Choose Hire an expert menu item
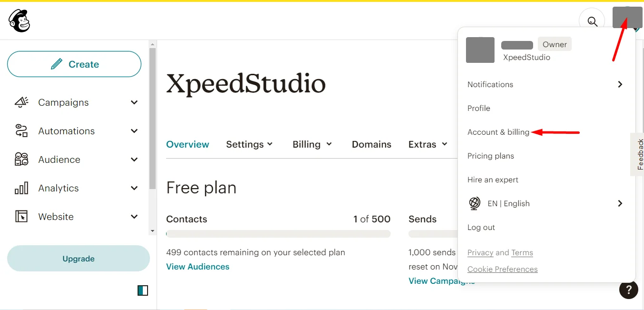Screen dimensions: 644x310 (493, 180)
